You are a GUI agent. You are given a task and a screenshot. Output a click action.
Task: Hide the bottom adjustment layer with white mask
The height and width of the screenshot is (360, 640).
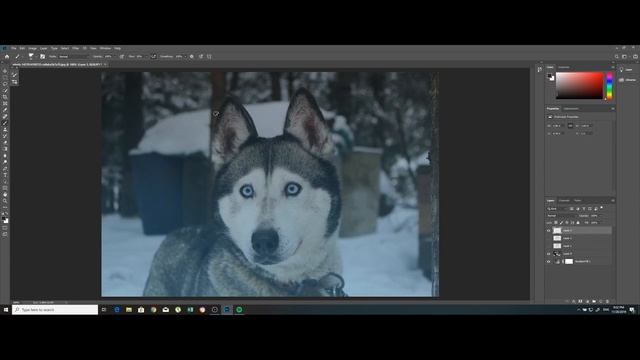[x=549, y=262]
